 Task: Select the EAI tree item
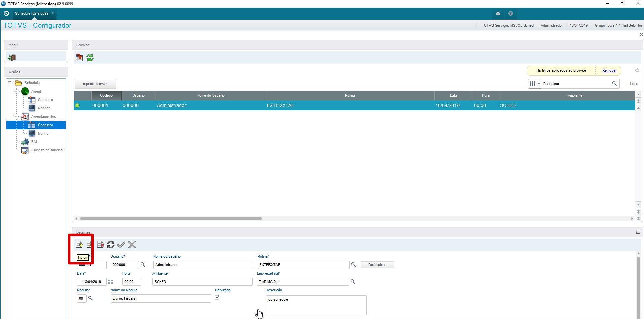[34, 142]
